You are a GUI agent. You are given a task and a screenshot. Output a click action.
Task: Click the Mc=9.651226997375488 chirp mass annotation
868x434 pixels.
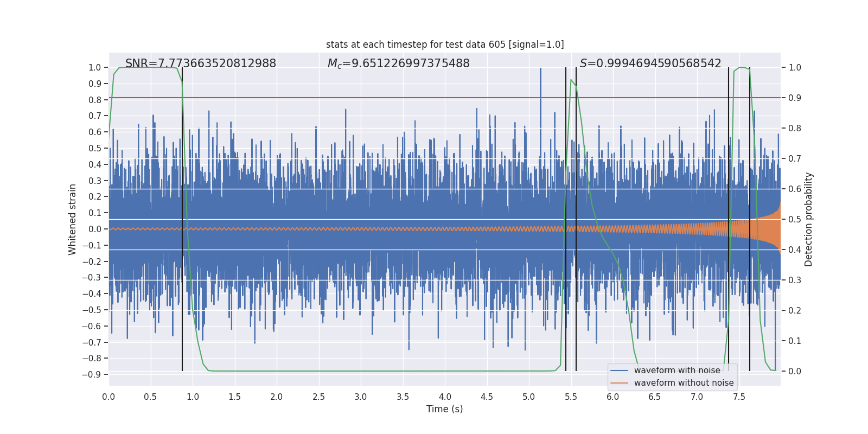[x=399, y=63]
